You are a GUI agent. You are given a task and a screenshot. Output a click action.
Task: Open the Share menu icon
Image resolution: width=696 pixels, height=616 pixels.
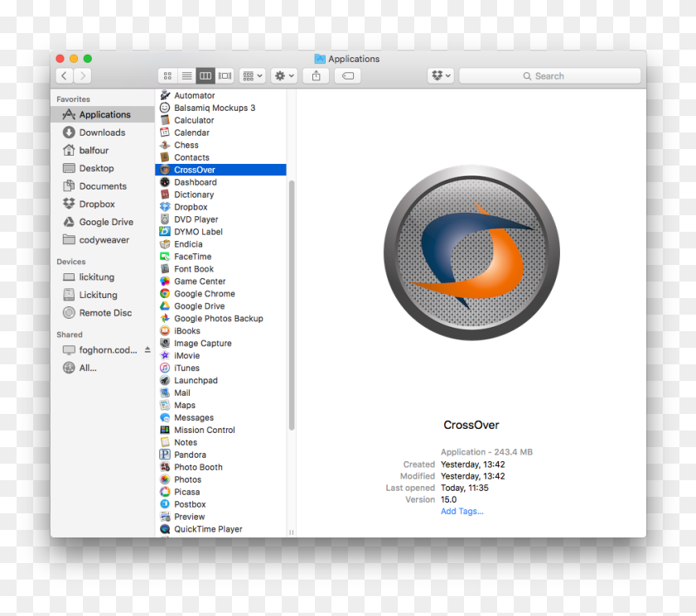click(316, 75)
